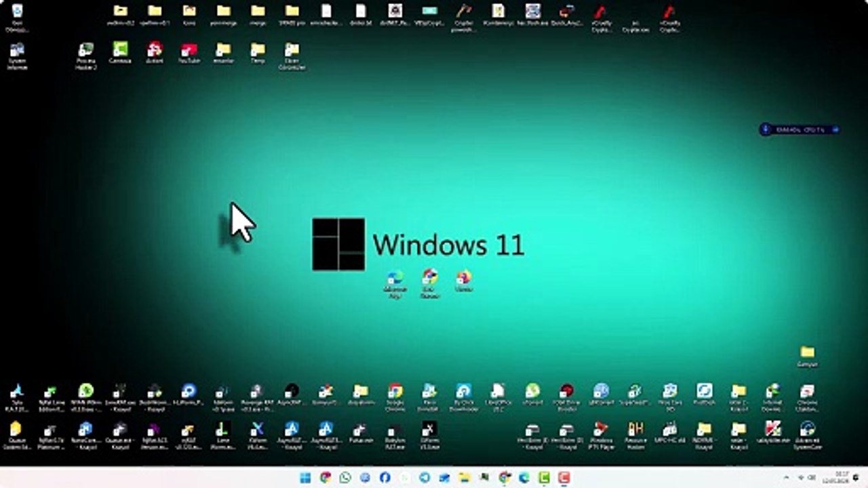Select the Advanced SystemCare shortcut
The height and width of the screenshot is (488, 868).
pyautogui.click(x=807, y=436)
